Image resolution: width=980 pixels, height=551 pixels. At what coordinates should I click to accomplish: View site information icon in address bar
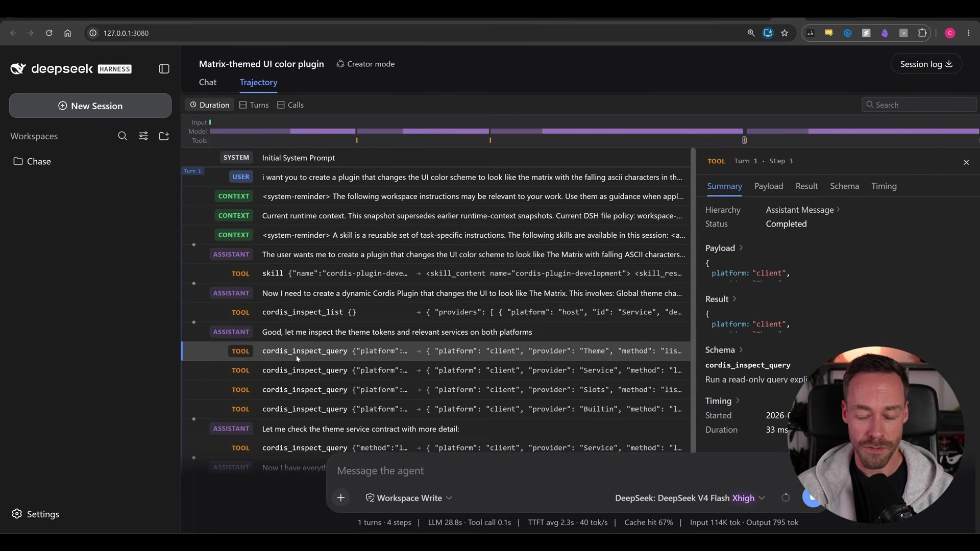click(93, 33)
